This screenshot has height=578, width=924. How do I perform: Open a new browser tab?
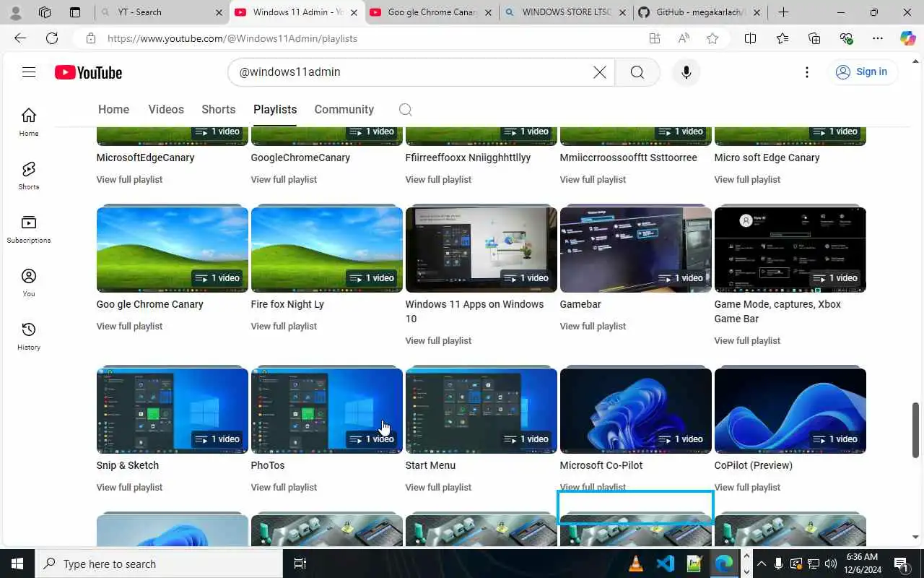tap(783, 12)
